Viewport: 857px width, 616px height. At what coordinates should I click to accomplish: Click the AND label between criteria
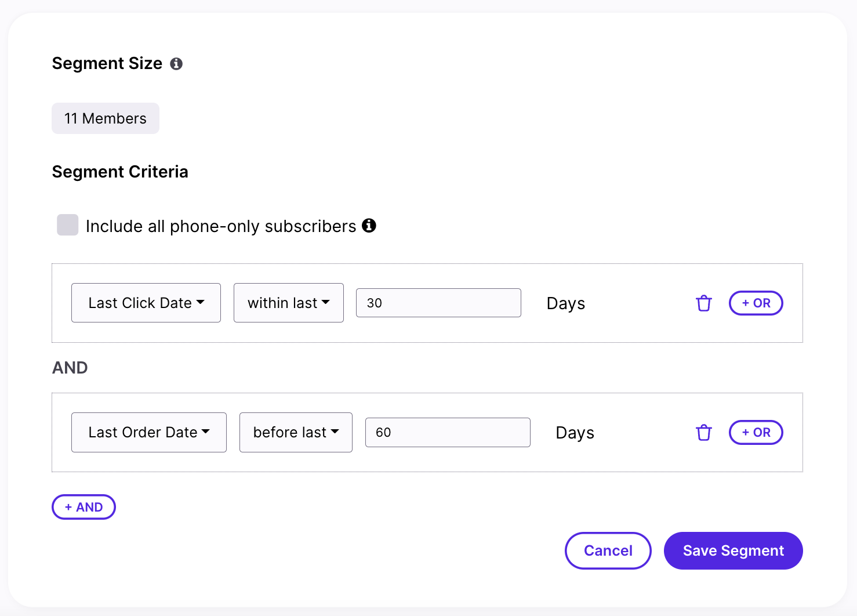pyautogui.click(x=70, y=368)
